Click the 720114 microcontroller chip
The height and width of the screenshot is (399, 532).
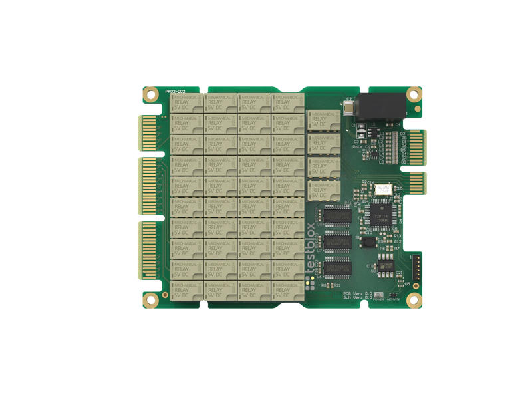pyautogui.click(x=380, y=215)
